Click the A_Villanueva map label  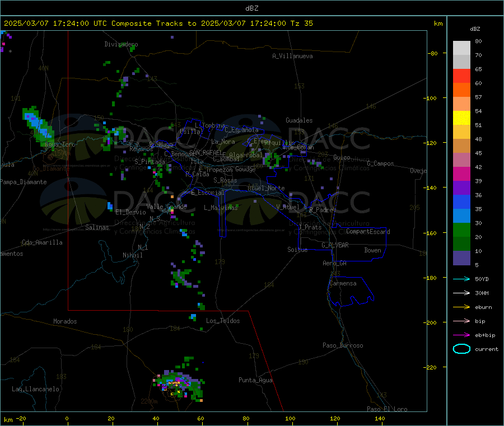coord(292,56)
